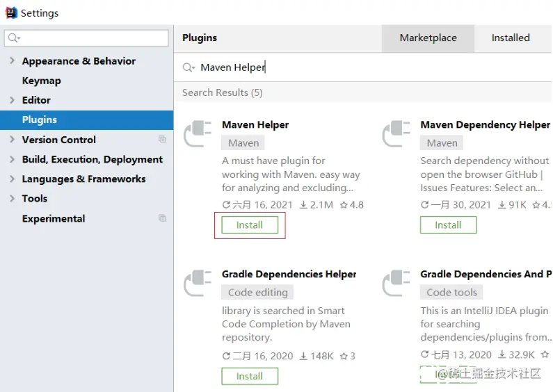553x392 pixels.
Task: Select Plugins in the settings tree
Action: click(x=87, y=120)
